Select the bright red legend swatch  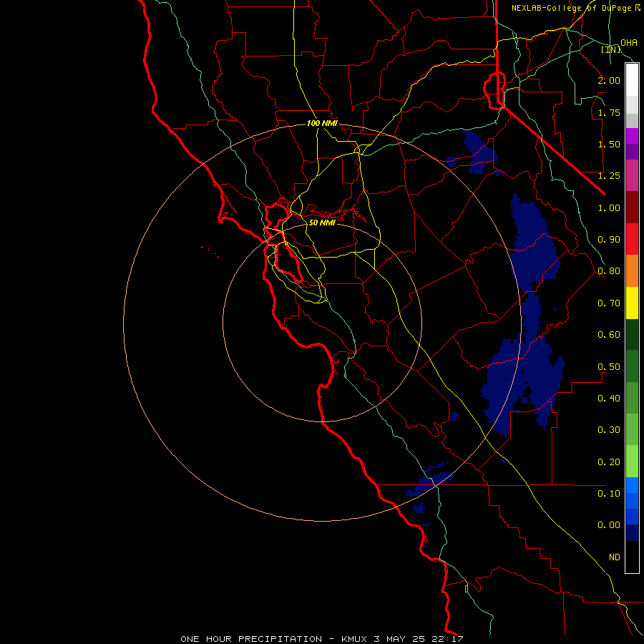click(x=632, y=239)
